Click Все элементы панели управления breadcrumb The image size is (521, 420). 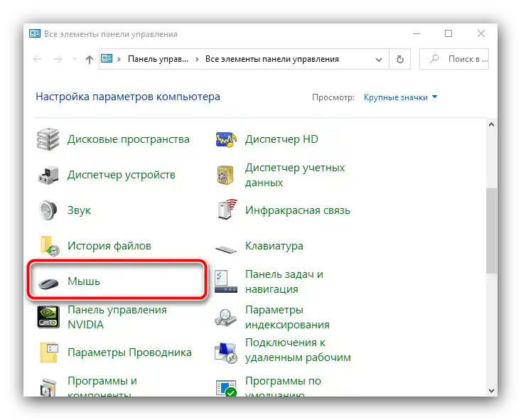272,59
